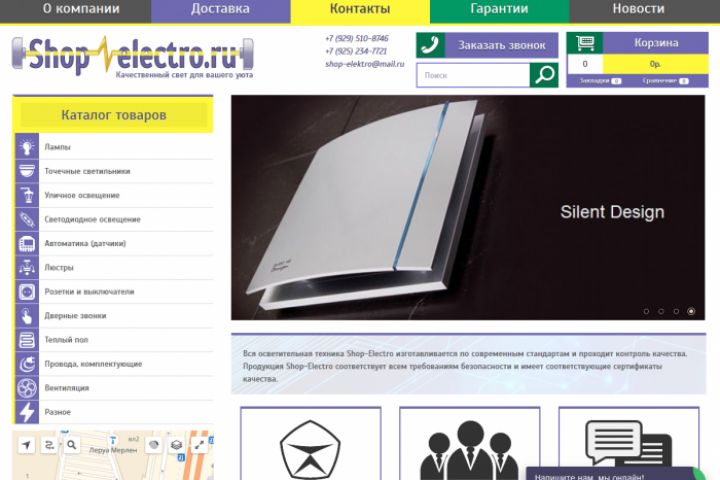The height and width of the screenshot is (480, 720).
Task: Click map fullscreen expand arrows icon
Action: [x=199, y=445]
